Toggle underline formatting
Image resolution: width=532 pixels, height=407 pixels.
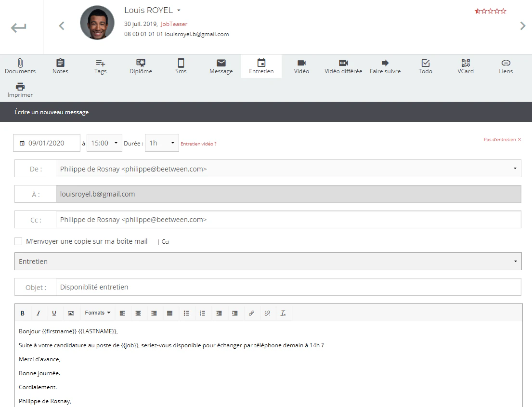pyautogui.click(x=54, y=313)
